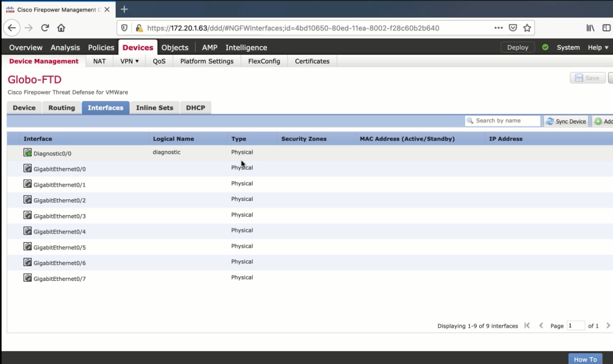Click the Sync Device button

tap(566, 121)
